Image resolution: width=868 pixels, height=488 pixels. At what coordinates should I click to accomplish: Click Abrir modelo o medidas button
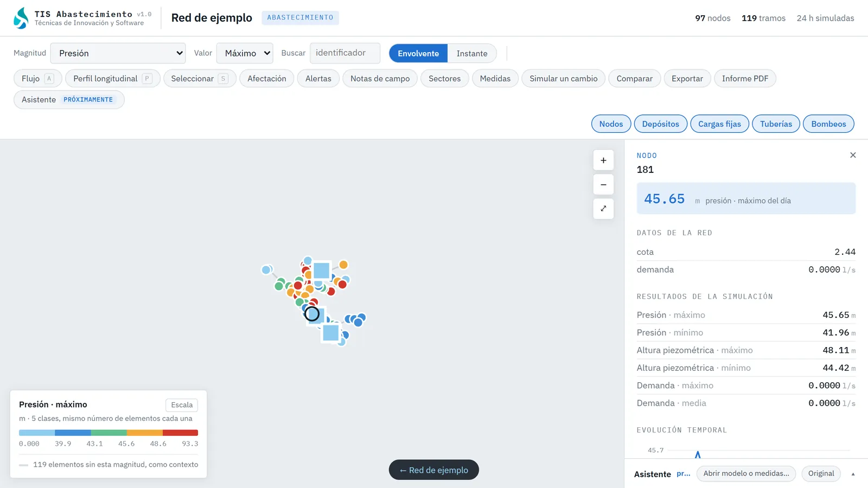pos(746,473)
